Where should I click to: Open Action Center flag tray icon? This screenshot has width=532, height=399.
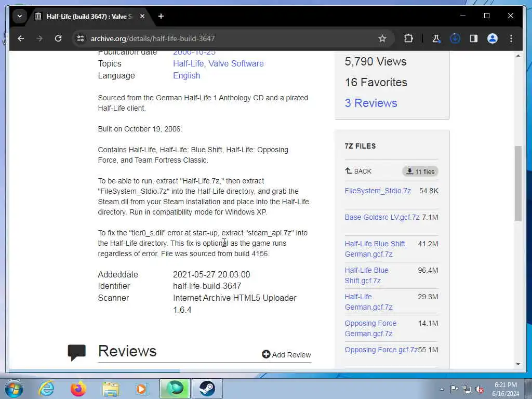click(454, 389)
